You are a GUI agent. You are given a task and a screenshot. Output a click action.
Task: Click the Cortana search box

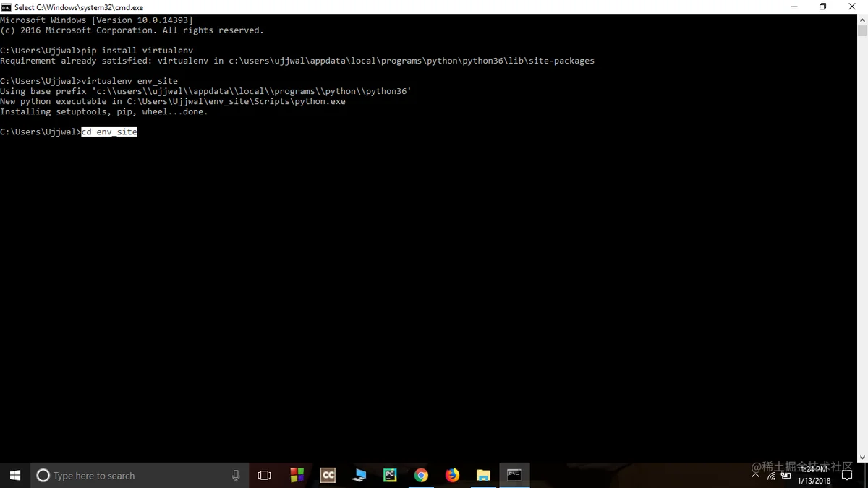pyautogui.click(x=140, y=475)
